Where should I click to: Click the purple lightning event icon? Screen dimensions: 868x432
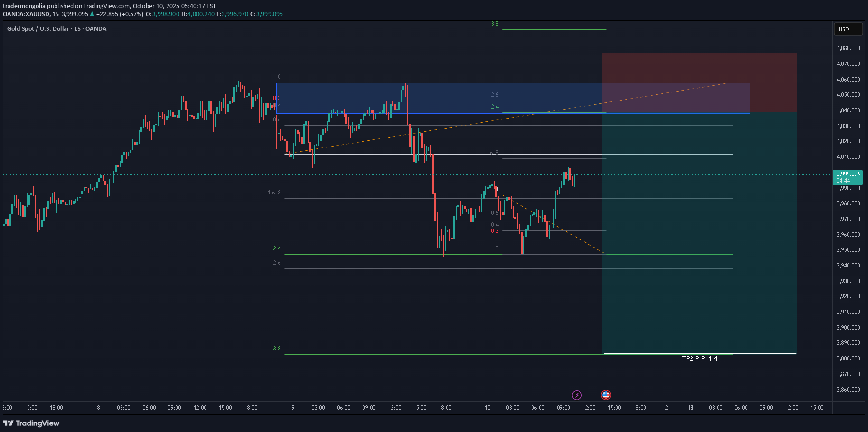[577, 395]
